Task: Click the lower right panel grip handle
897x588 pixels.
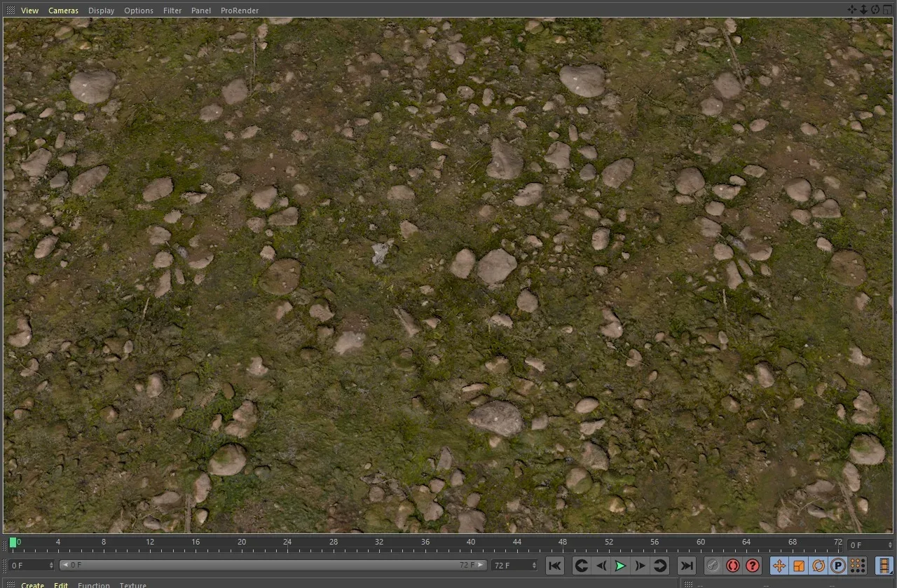Action: pos(690,584)
